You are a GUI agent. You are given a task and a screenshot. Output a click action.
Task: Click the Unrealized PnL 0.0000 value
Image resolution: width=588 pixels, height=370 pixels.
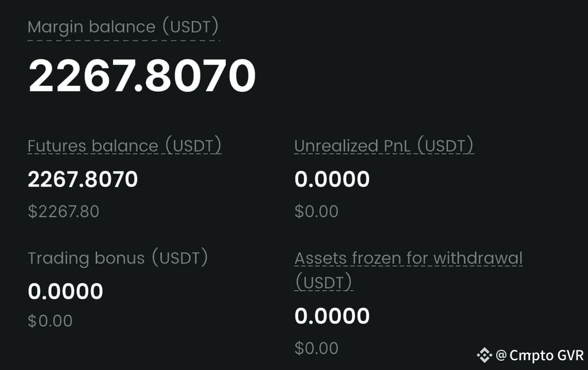tap(332, 179)
